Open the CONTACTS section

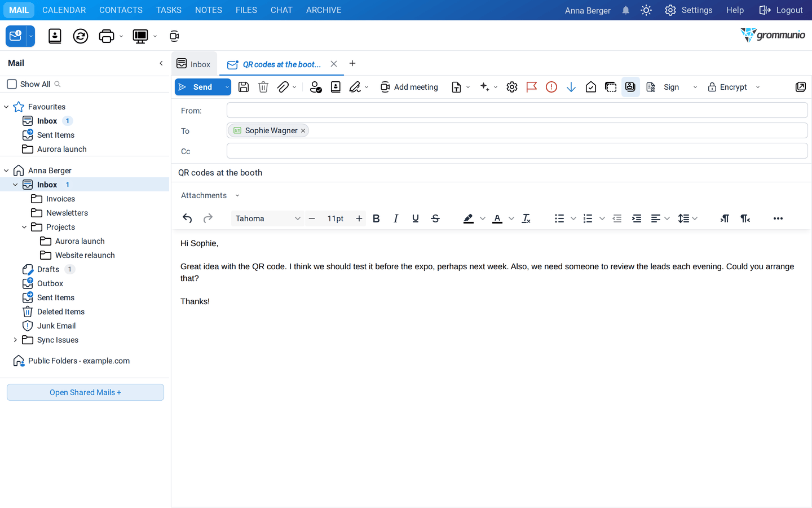coord(121,10)
